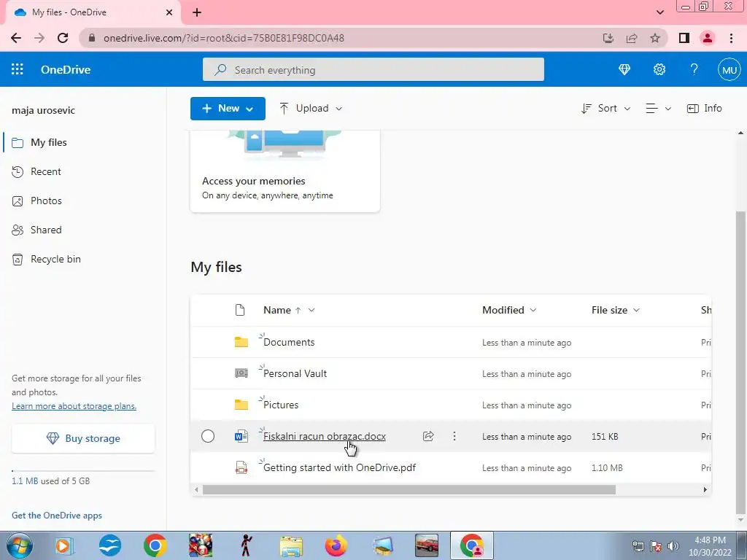
Task: Go back to the previous page
Action: tap(16, 38)
